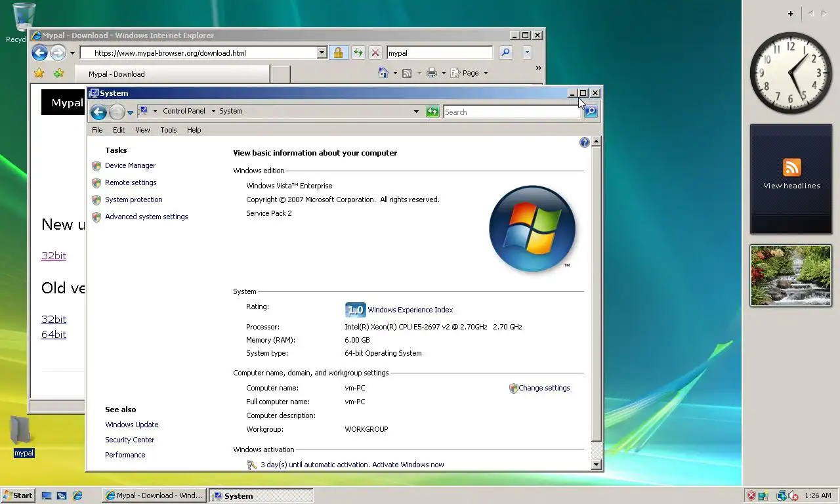Click the Home icon in IE command bar
Screen dimensions: 840x504
click(383, 73)
